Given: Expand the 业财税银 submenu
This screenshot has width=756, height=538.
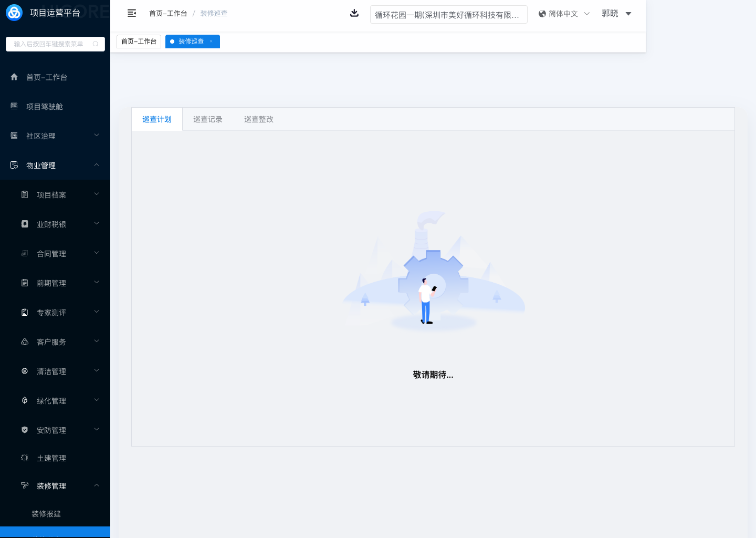Looking at the screenshot, I should point(97,224).
